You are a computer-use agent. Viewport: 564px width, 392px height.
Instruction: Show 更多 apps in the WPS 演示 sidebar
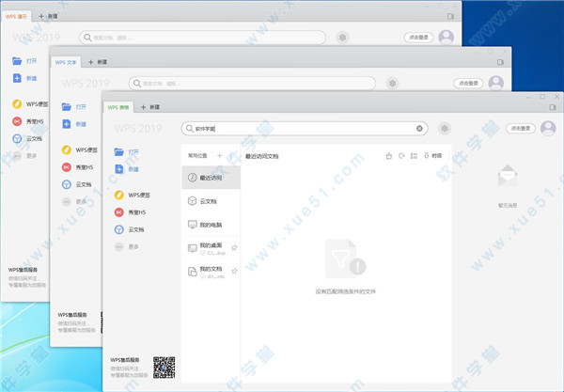click(24, 156)
